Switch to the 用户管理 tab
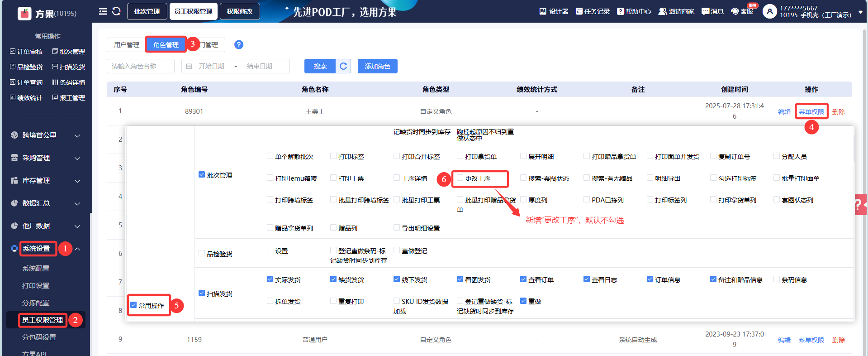 [x=126, y=45]
